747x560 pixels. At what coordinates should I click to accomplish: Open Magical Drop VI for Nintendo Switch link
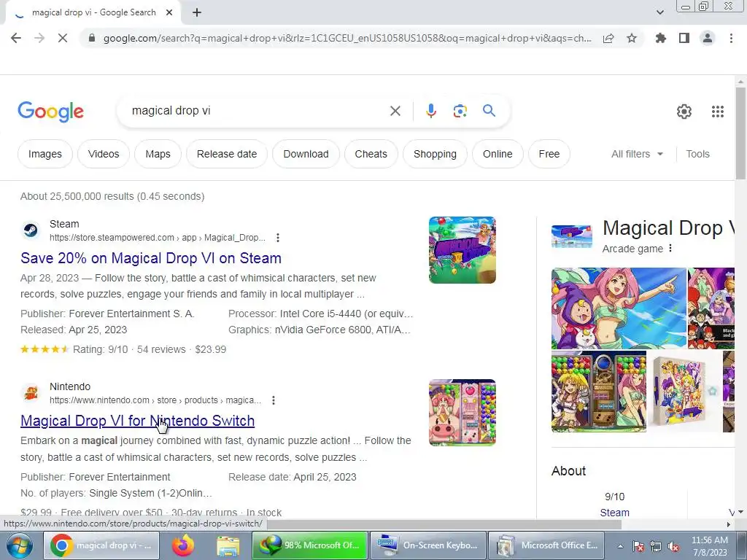pos(137,421)
